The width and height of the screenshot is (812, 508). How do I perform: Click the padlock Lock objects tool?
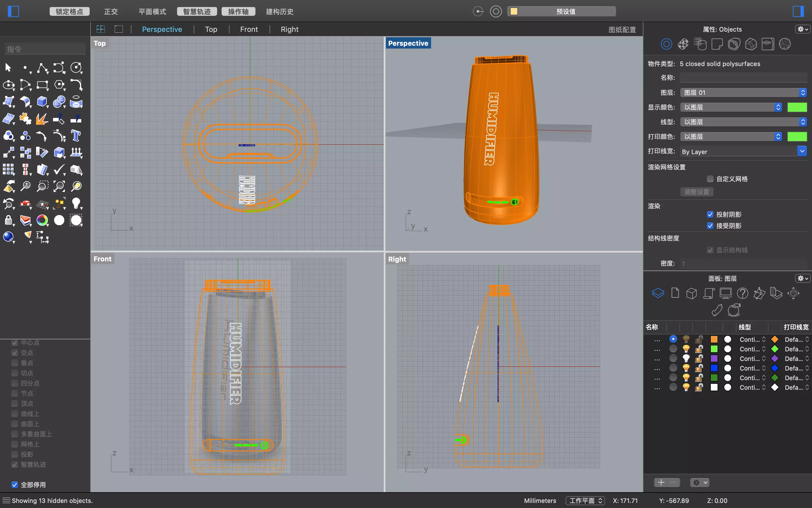8,220
